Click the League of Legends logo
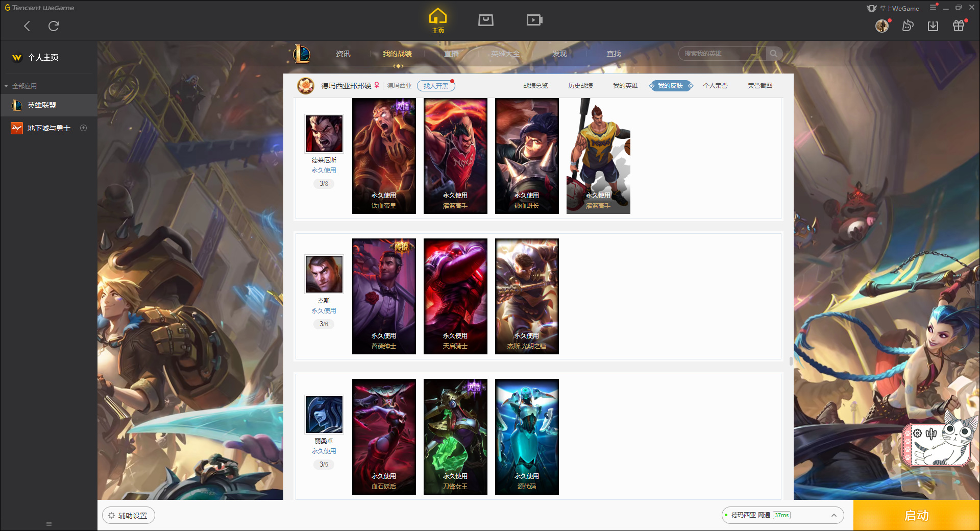 click(x=302, y=54)
